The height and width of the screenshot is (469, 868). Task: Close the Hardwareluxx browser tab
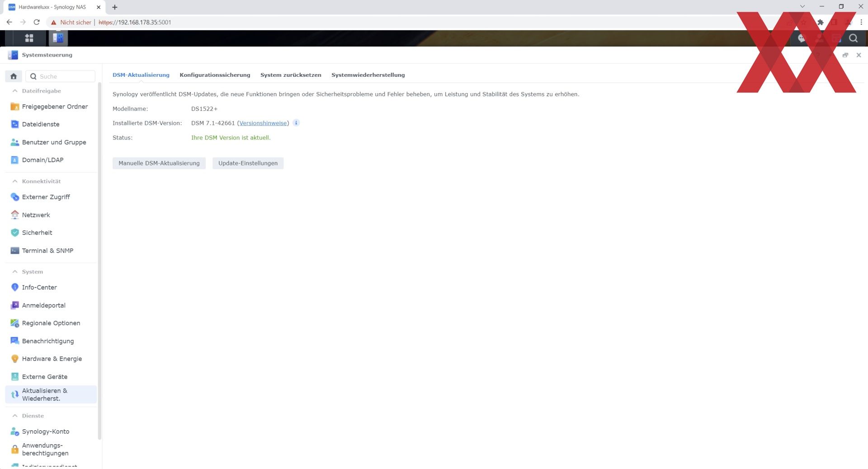click(99, 7)
